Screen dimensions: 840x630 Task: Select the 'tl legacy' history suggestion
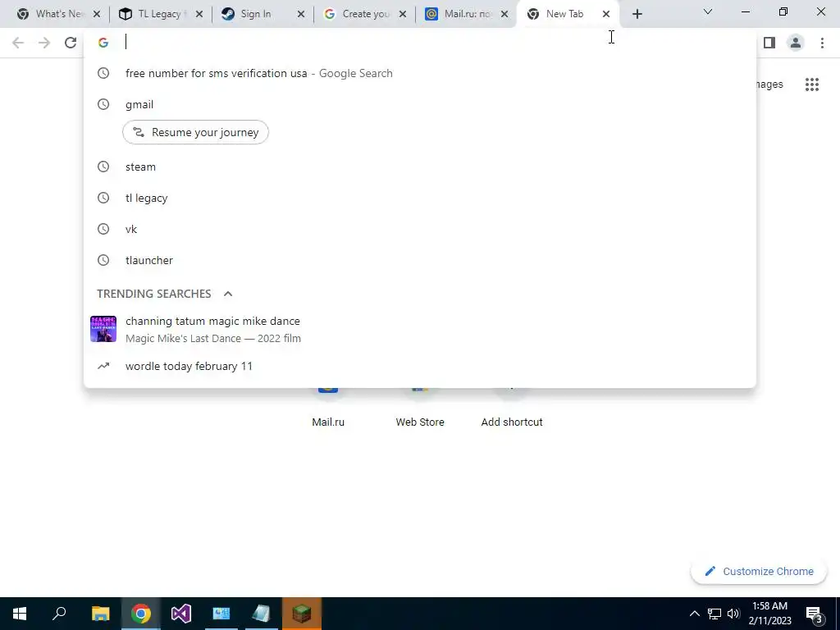point(419,198)
